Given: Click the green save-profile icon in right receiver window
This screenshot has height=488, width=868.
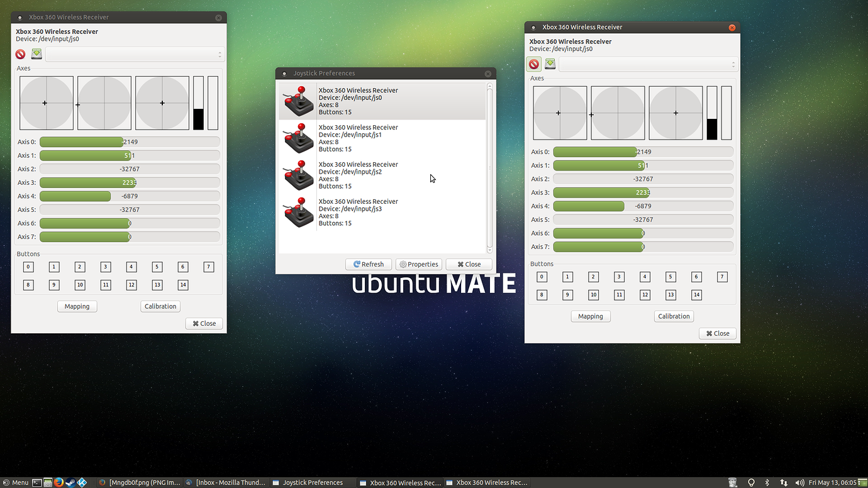Looking at the screenshot, I should (550, 64).
